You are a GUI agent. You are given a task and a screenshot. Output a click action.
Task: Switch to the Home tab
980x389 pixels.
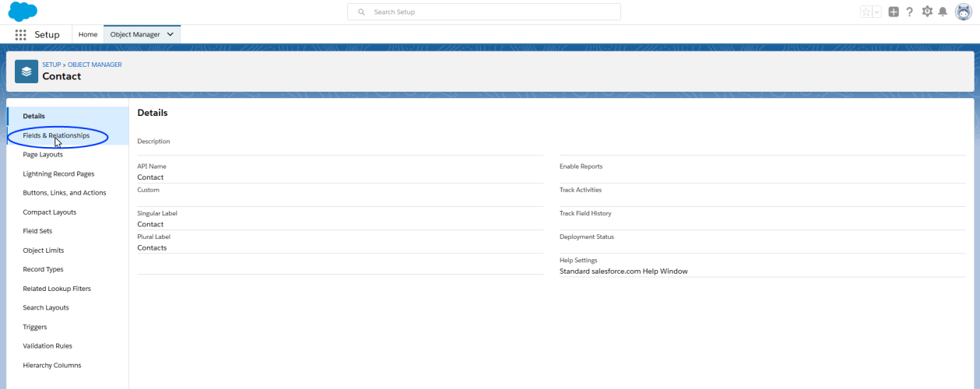pyautogui.click(x=88, y=35)
